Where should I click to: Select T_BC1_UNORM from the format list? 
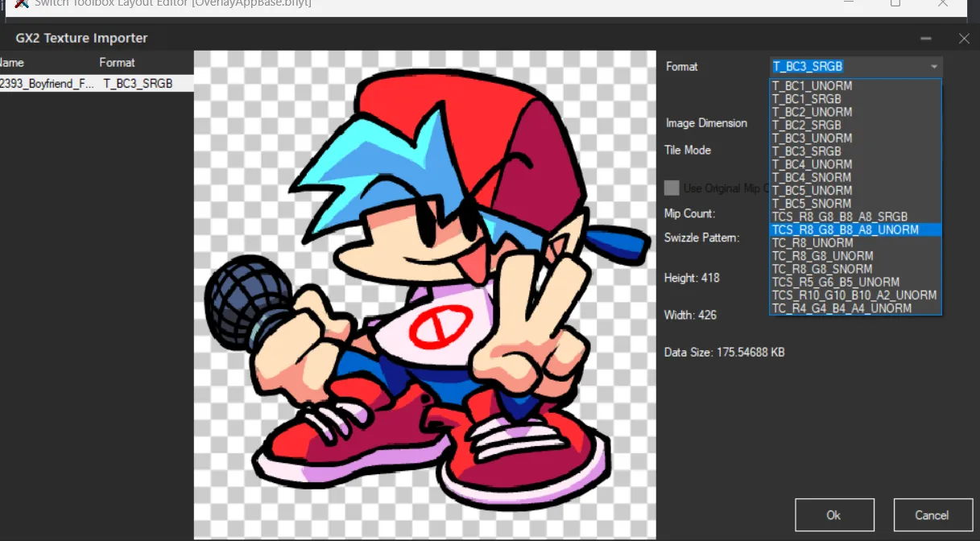[812, 86]
